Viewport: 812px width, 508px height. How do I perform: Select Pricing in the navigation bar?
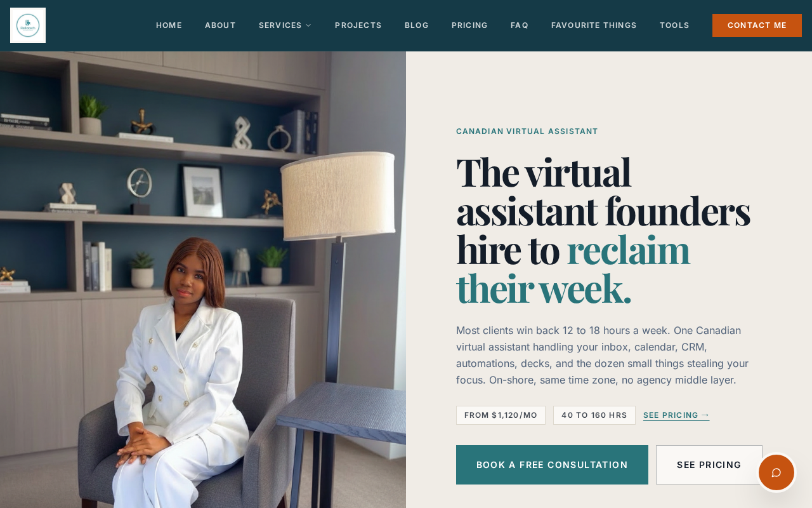(x=469, y=25)
